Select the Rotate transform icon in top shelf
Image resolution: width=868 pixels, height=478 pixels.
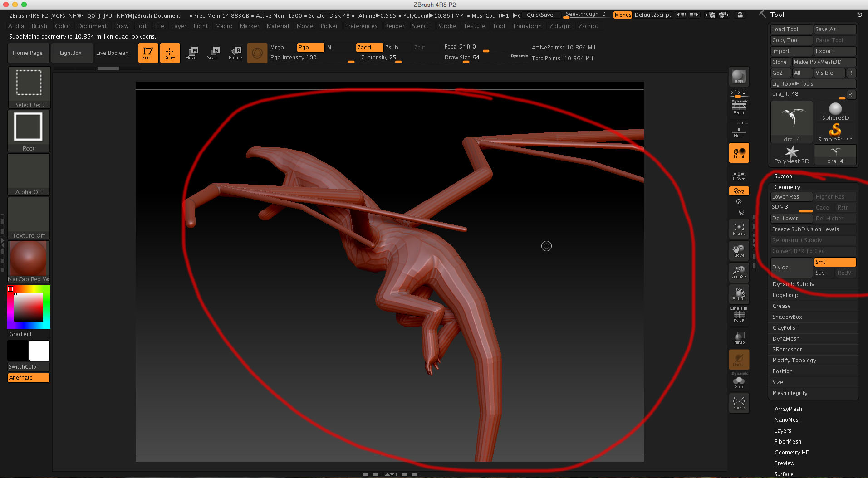click(x=235, y=53)
